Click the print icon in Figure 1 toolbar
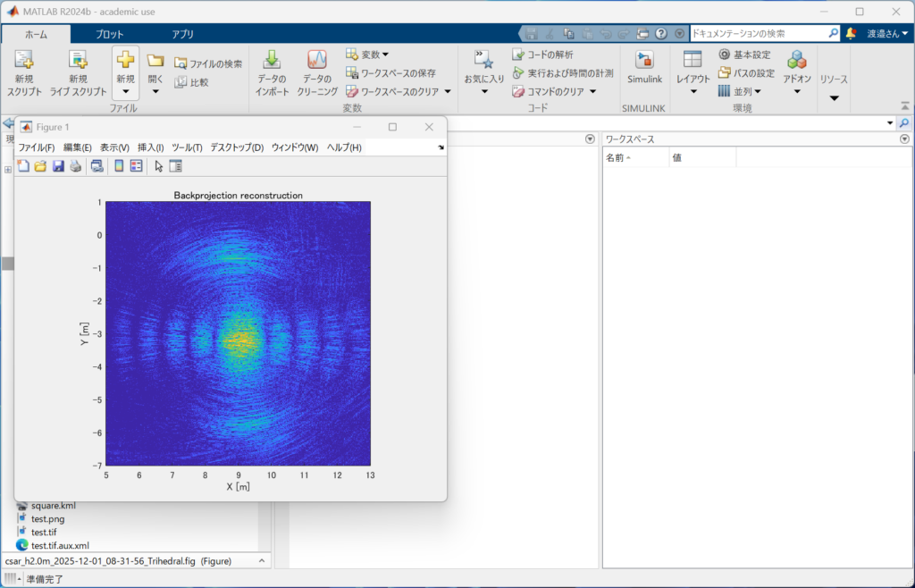This screenshot has height=588, width=915. pyautogui.click(x=75, y=166)
